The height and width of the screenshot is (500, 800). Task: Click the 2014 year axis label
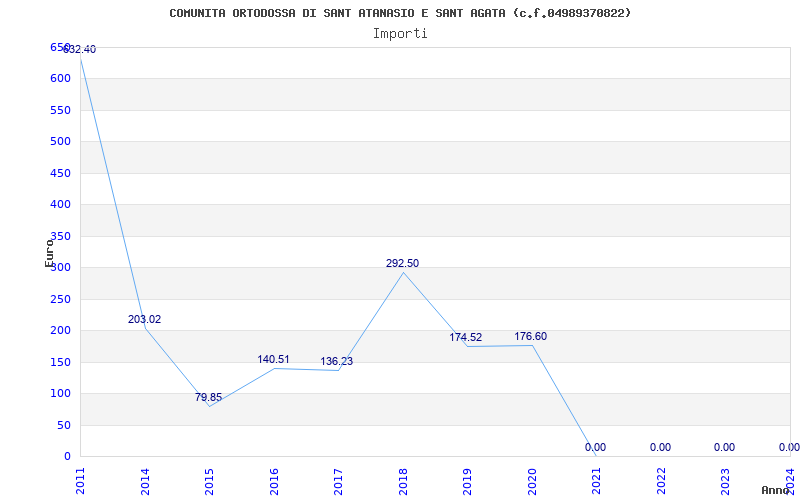[145, 481]
